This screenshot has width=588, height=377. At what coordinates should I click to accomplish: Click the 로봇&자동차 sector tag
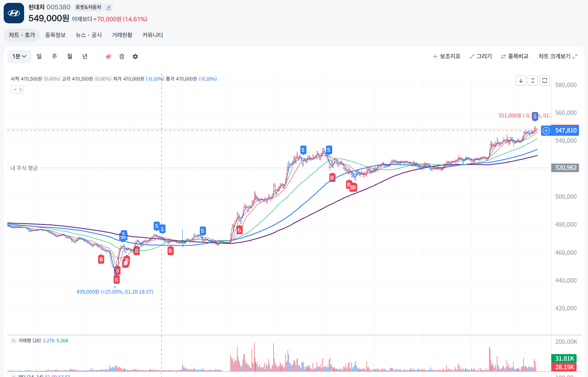click(88, 7)
